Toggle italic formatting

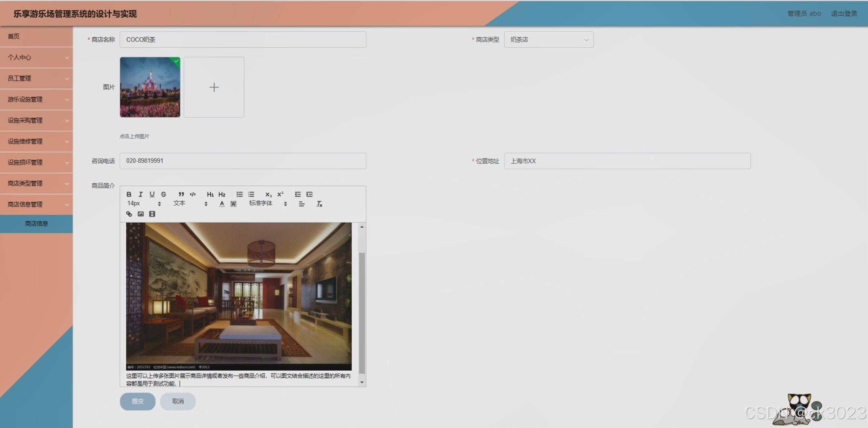141,194
